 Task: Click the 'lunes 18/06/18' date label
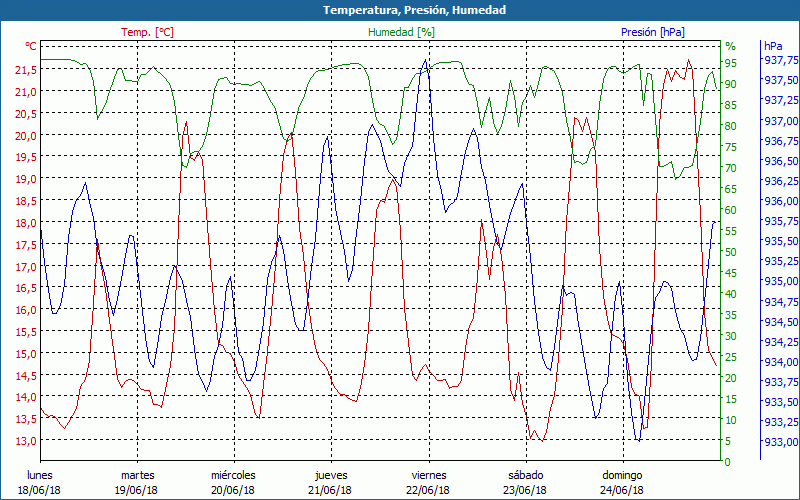(x=39, y=483)
